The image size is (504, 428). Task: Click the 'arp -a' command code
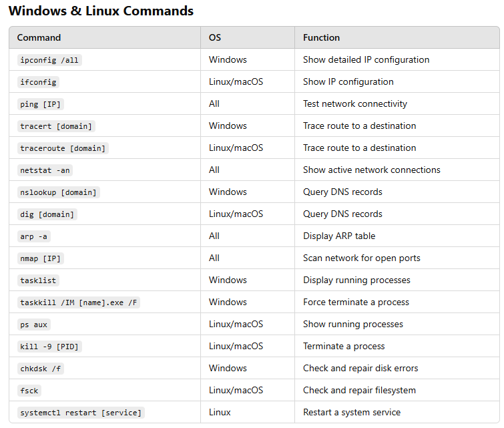[x=34, y=236]
